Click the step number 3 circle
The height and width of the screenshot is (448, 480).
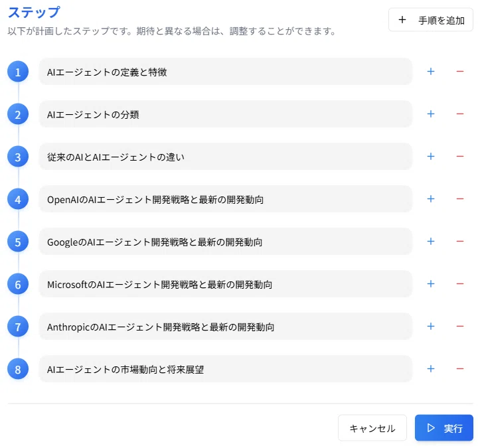18,157
